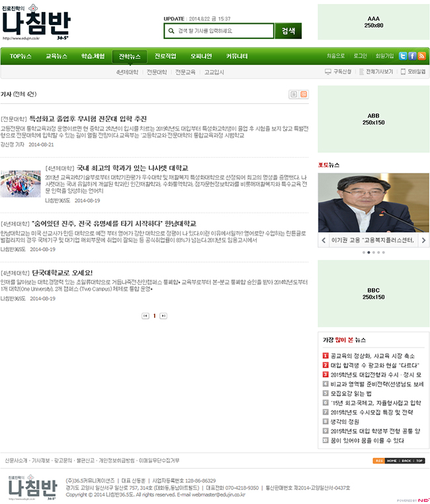
Task: Open ranked news 8 생각의 정원
Action: [345, 421]
